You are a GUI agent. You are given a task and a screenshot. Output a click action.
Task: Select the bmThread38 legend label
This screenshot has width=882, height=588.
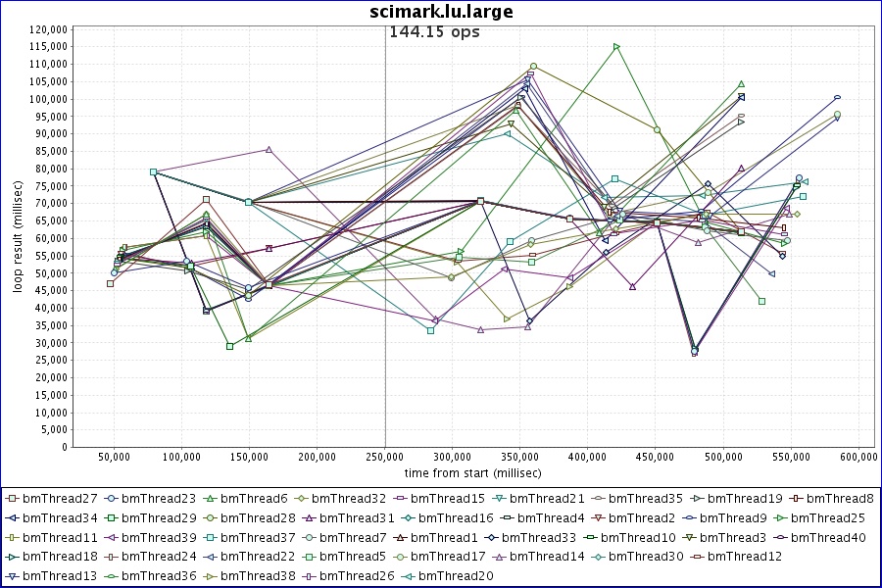coord(255,575)
